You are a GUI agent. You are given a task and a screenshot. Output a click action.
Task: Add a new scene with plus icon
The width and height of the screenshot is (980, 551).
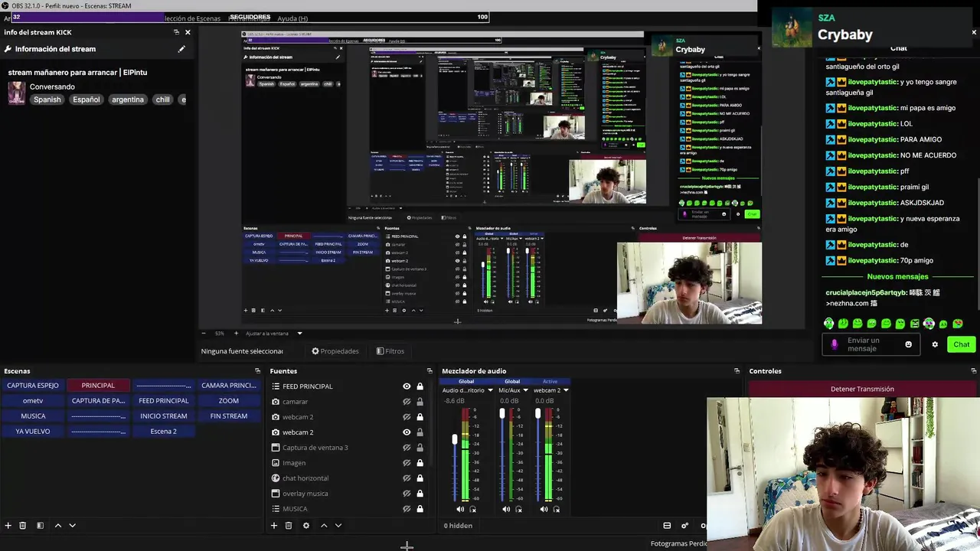click(x=8, y=526)
